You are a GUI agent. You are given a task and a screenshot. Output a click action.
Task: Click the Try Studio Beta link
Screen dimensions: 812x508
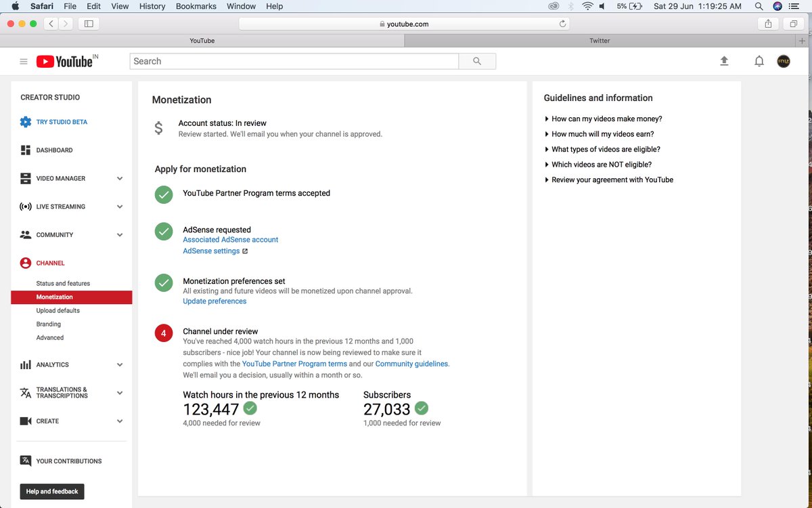(x=62, y=122)
